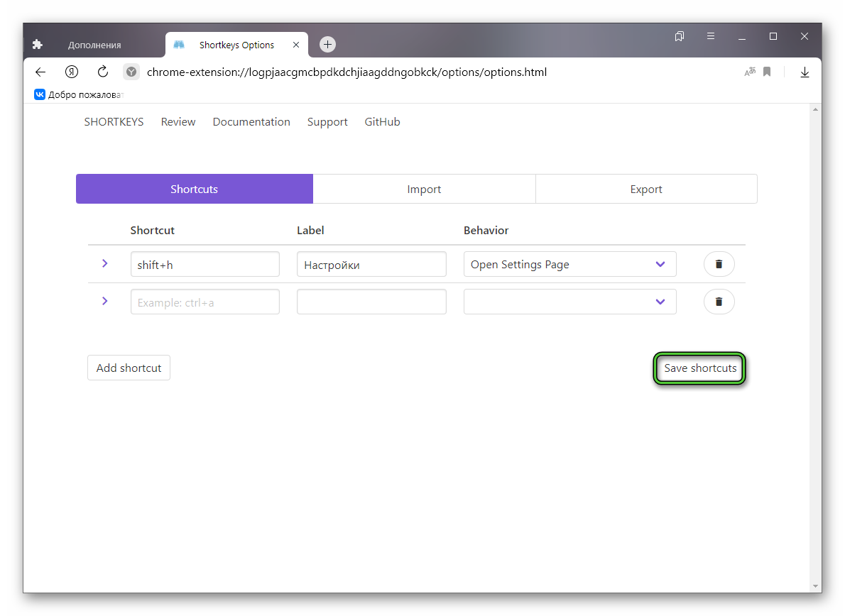Image resolution: width=845 pixels, height=616 pixels.
Task: Click the Yandex home icon
Action: point(72,72)
